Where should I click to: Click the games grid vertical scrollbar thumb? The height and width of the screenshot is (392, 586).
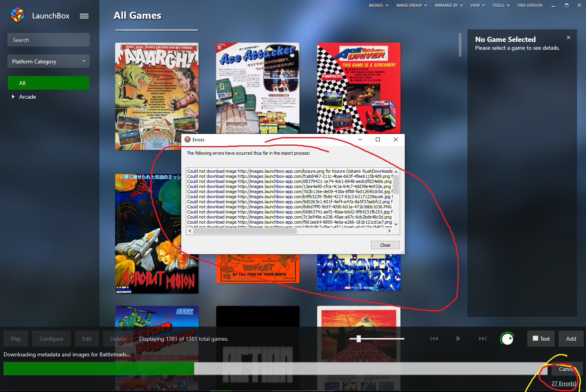460,45
